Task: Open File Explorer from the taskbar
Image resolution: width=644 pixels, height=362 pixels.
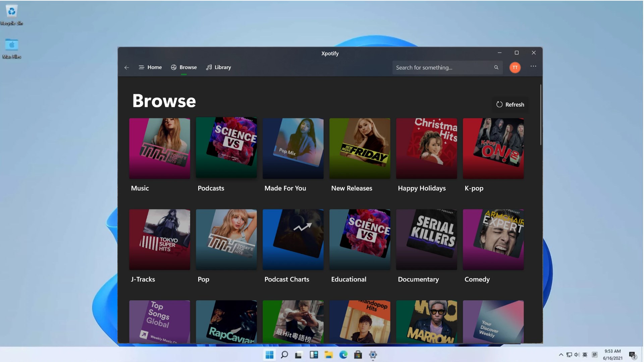Action: coord(328,355)
